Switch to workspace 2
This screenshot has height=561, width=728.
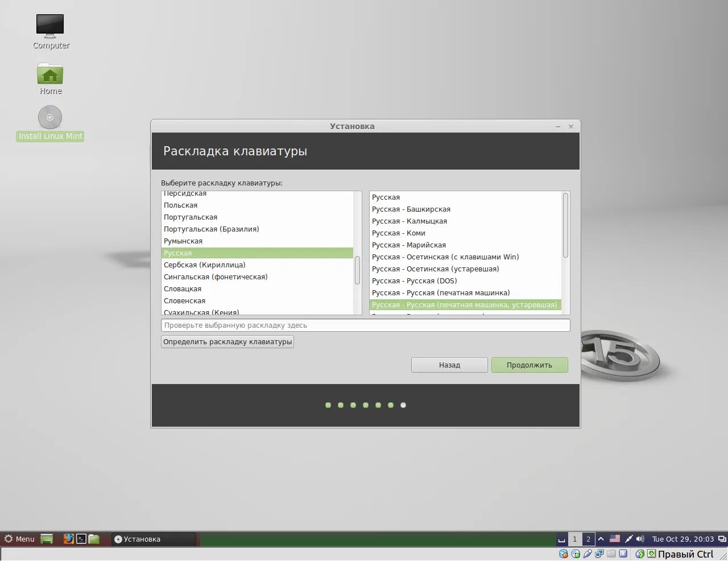coord(588,539)
